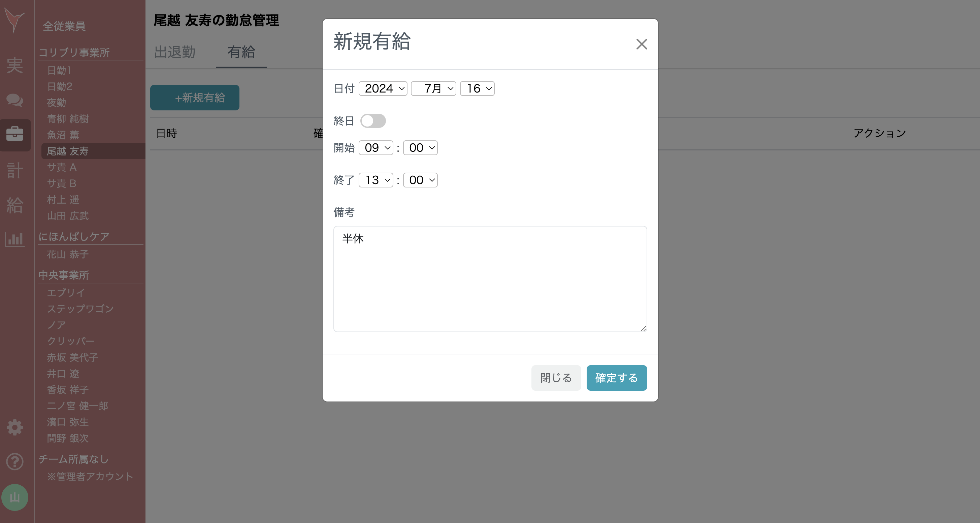Open the 実 (actuals) sidebar icon
The height and width of the screenshot is (523, 980).
click(15, 65)
